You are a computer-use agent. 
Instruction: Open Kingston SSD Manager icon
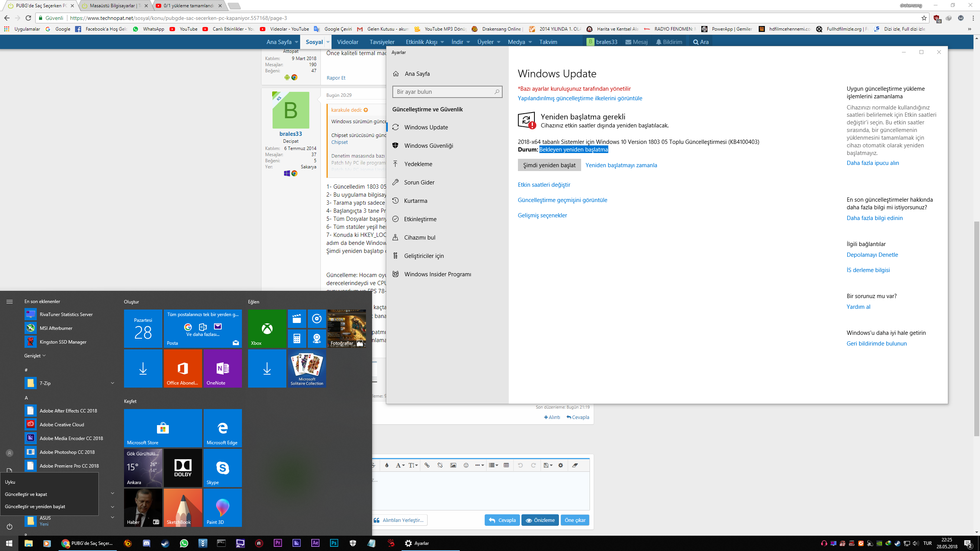click(x=30, y=342)
